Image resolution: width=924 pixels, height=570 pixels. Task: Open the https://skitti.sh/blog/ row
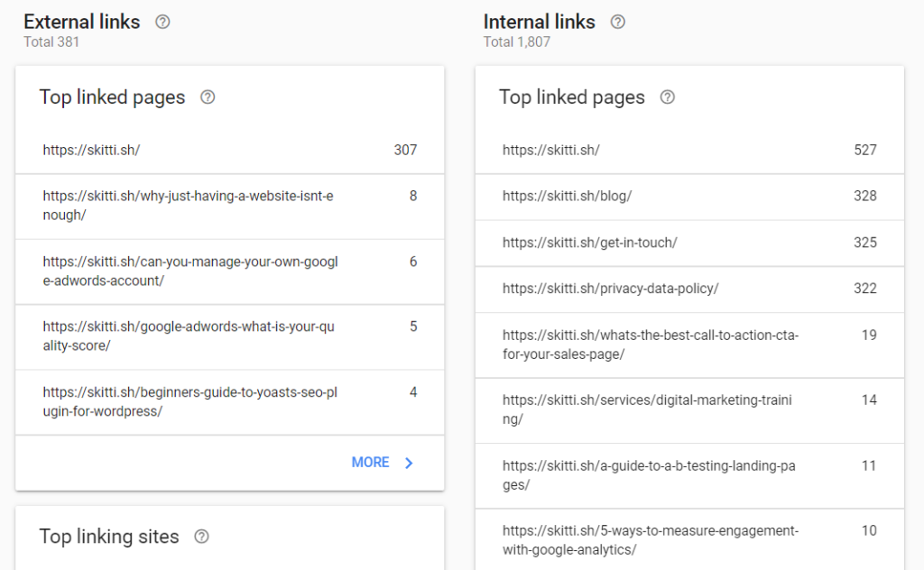pyautogui.click(x=689, y=197)
